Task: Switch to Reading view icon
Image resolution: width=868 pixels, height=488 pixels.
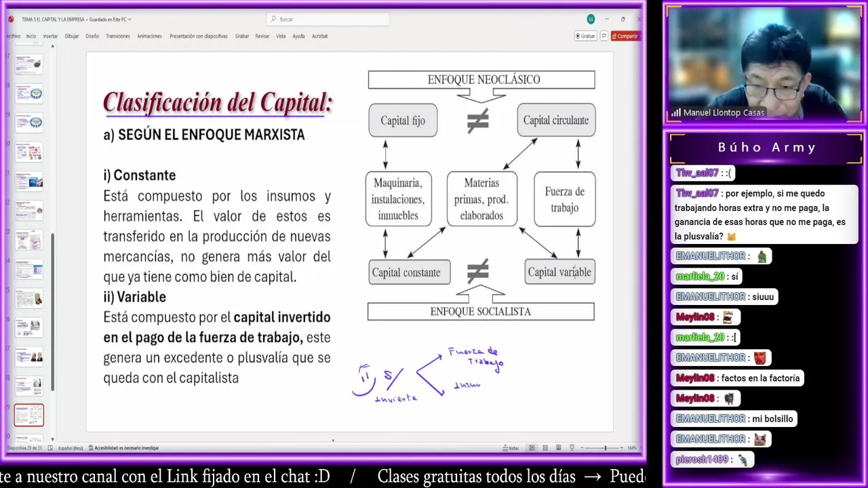Action: [x=558, y=448]
